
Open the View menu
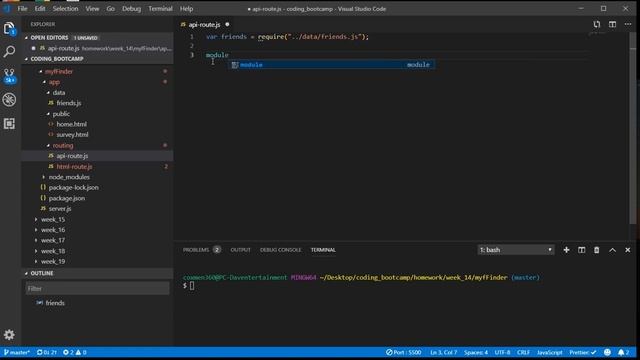click(92, 9)
